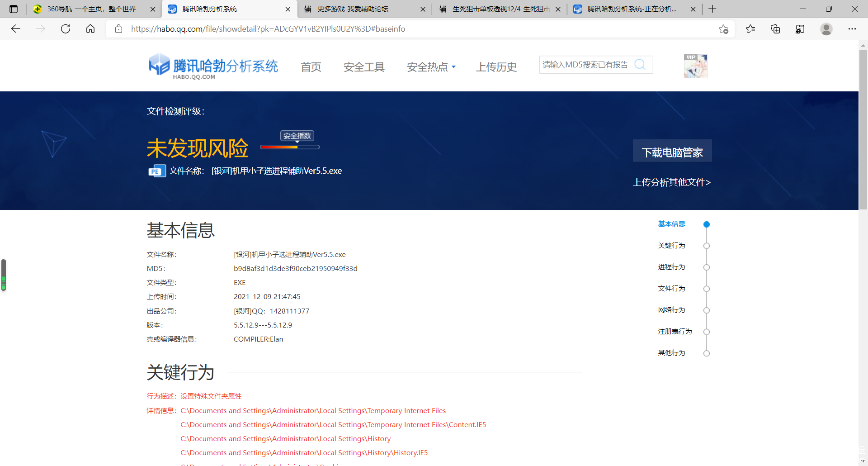Image resolution: width=868 pixels, height=466 pixels.
Task: Click the MD5 search input field
Action: pos(585,65)
